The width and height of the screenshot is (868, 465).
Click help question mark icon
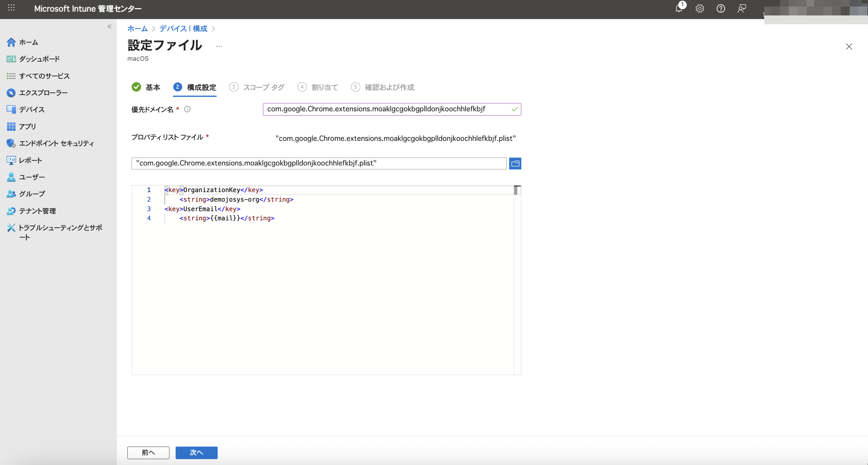coord(721,9)
